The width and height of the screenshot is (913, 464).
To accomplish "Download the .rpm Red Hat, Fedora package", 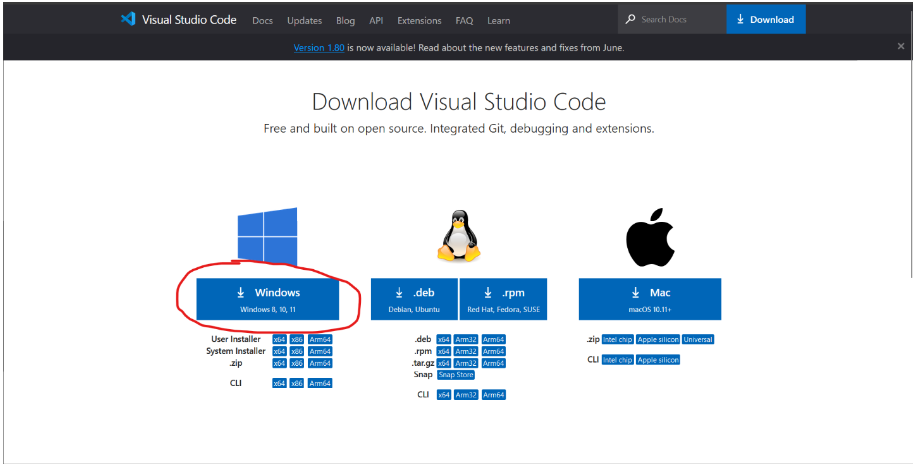I will [504, 299].
